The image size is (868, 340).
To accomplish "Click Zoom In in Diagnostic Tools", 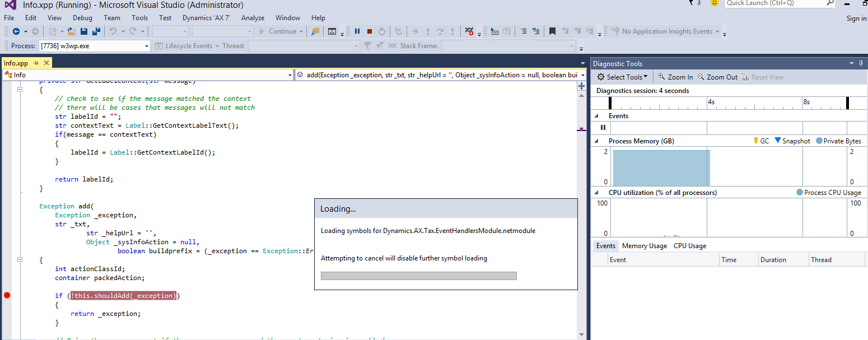I will tap(675, 77).
